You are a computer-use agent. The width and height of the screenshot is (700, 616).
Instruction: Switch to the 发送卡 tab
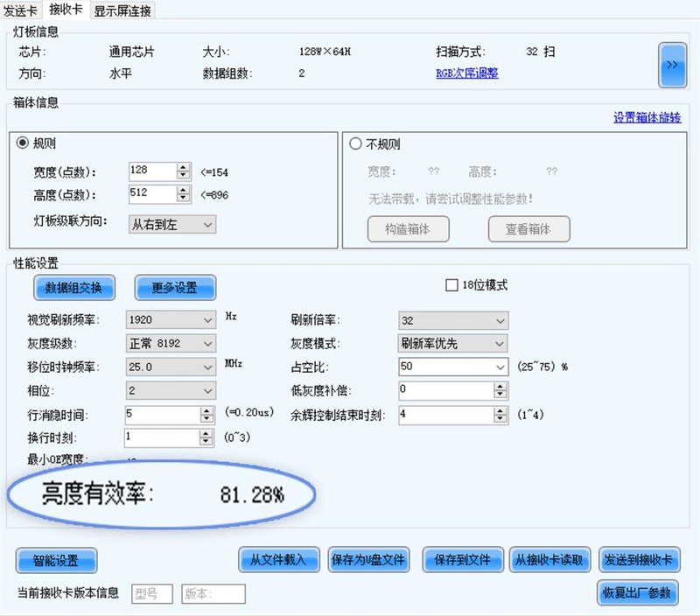pos(21,12)
